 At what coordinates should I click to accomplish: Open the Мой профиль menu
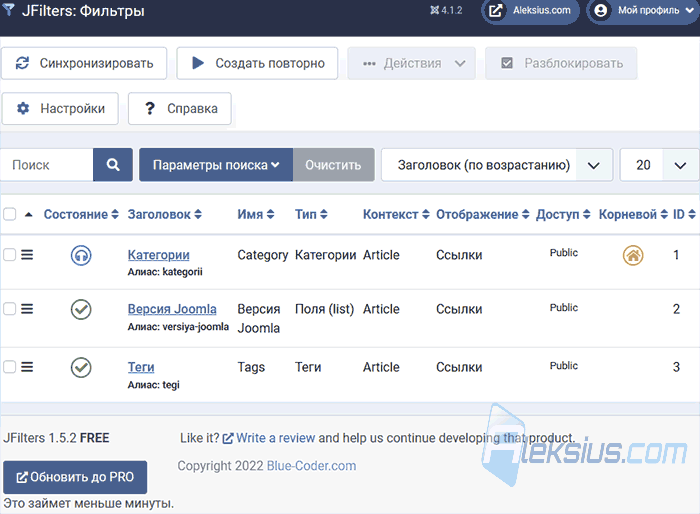pyautogui.click(x=642, y=10)
